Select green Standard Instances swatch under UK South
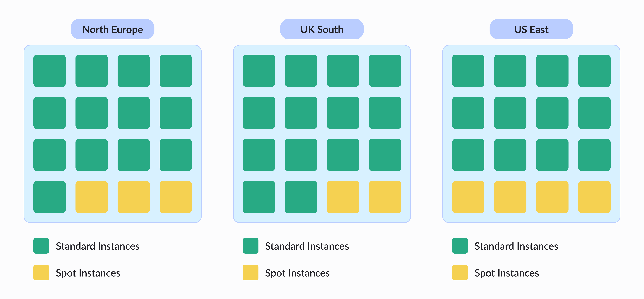Viewport: 644px width, 299px height. (251, 246)
